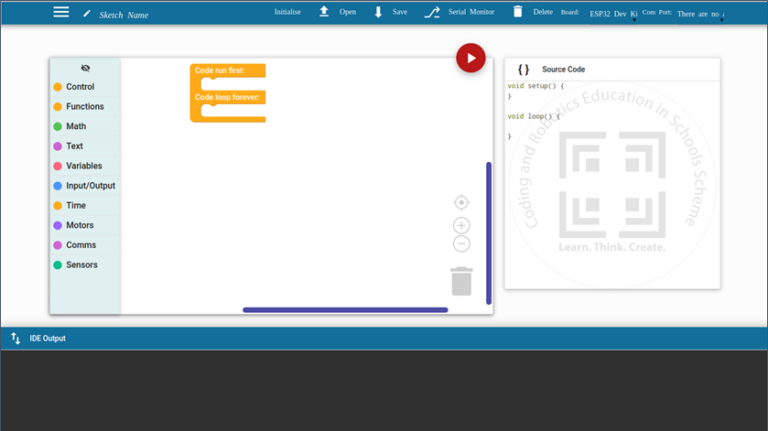Click the pencil edit icon beside Sketch Name
This screenshot has height=431, width=768.
[x=87, y=14]
